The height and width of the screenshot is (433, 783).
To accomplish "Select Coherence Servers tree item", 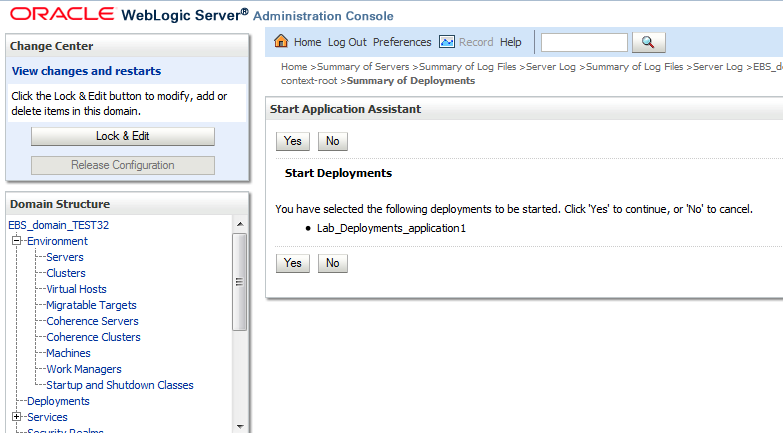I will pyautogui.click(x=92, y=321).
